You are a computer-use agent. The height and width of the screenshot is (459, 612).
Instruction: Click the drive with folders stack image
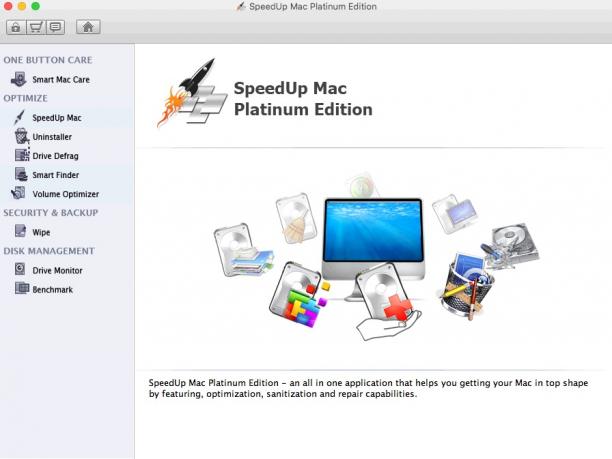pyautogui.click(x=243, y=250)
